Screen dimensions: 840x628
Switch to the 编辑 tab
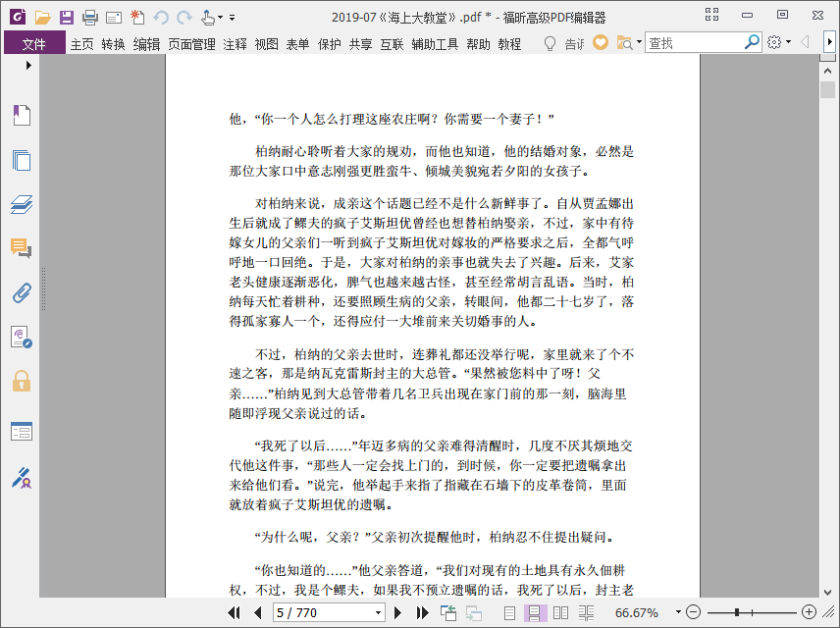tap(146, 44)
